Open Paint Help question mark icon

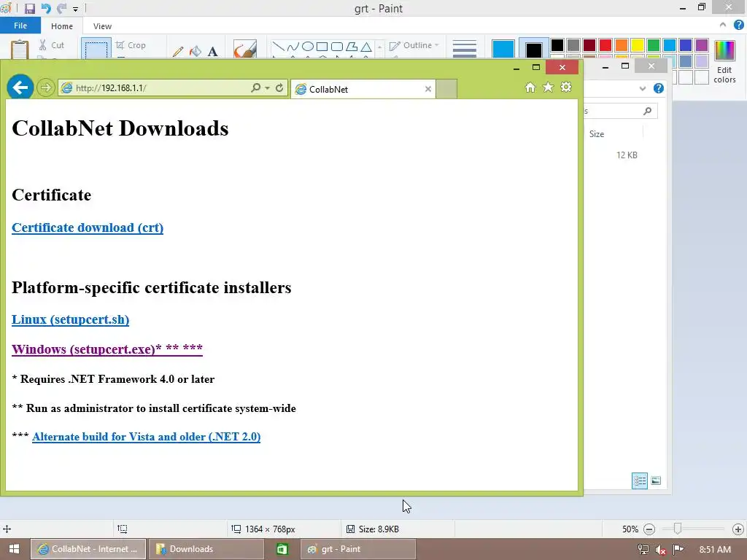pos(738,25)
